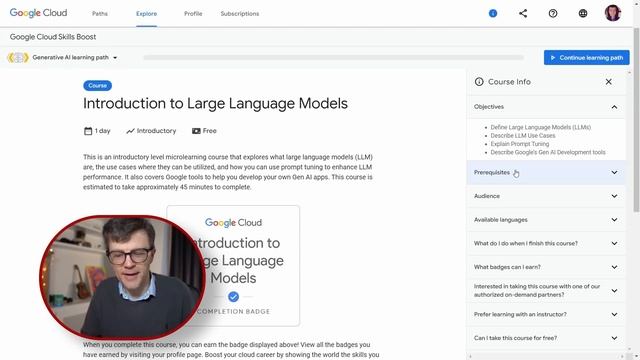Click the Course Info circle icon
Image resolution: width=640 pixels, height=360 pixels.
479,82
